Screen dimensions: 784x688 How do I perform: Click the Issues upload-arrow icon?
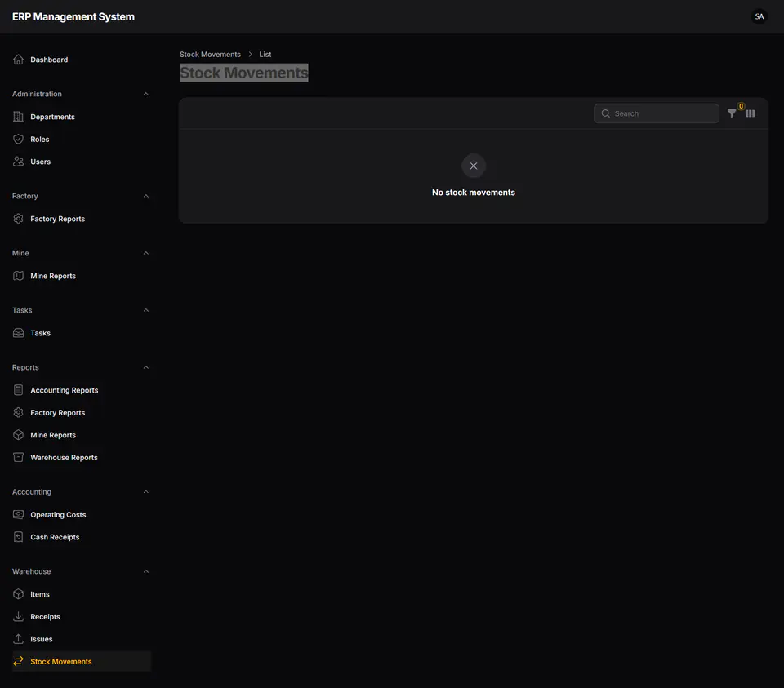coord(19,639)
